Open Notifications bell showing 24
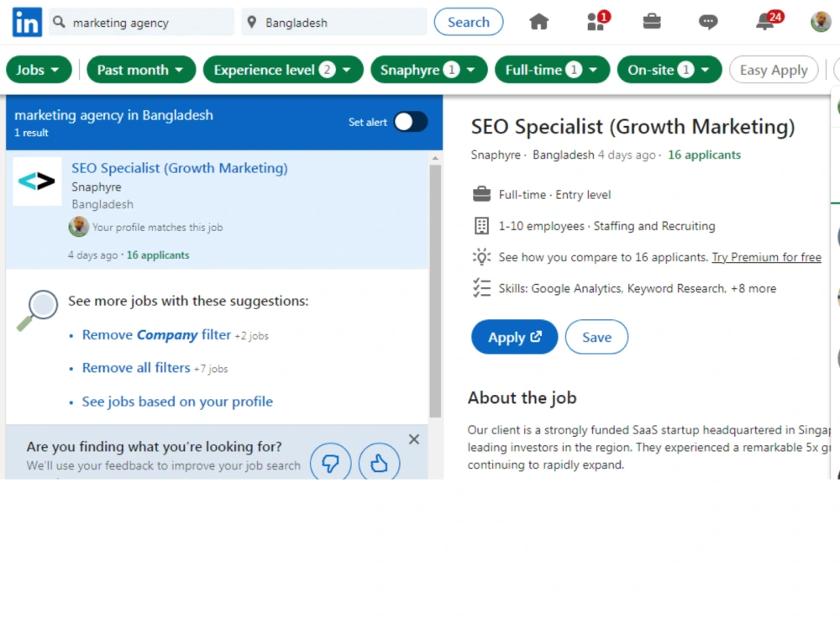Screen dimensions: 840x630 tap(769, 22)
